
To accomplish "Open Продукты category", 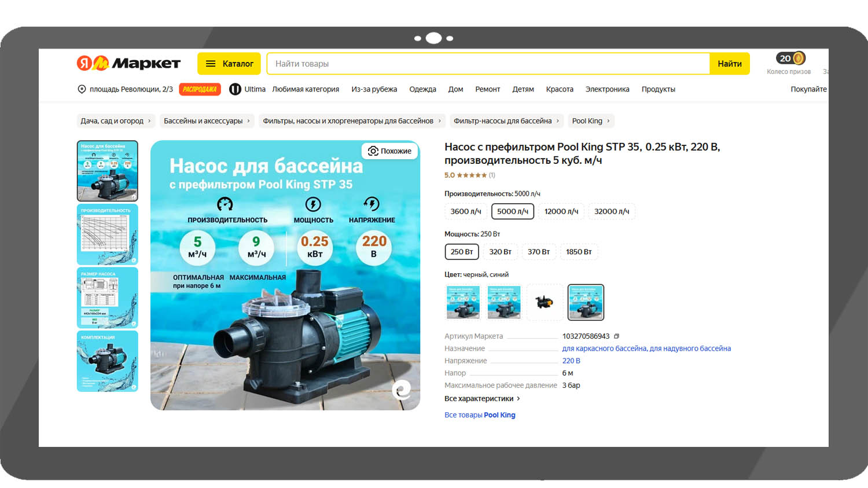I will 658,89.
